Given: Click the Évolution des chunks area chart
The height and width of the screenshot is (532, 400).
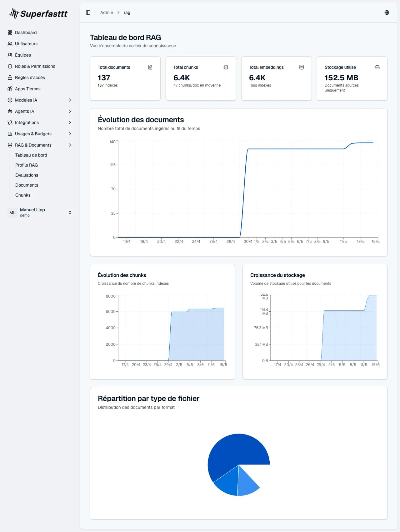Looking at the screenshot, I should click(x=171, y=328).
